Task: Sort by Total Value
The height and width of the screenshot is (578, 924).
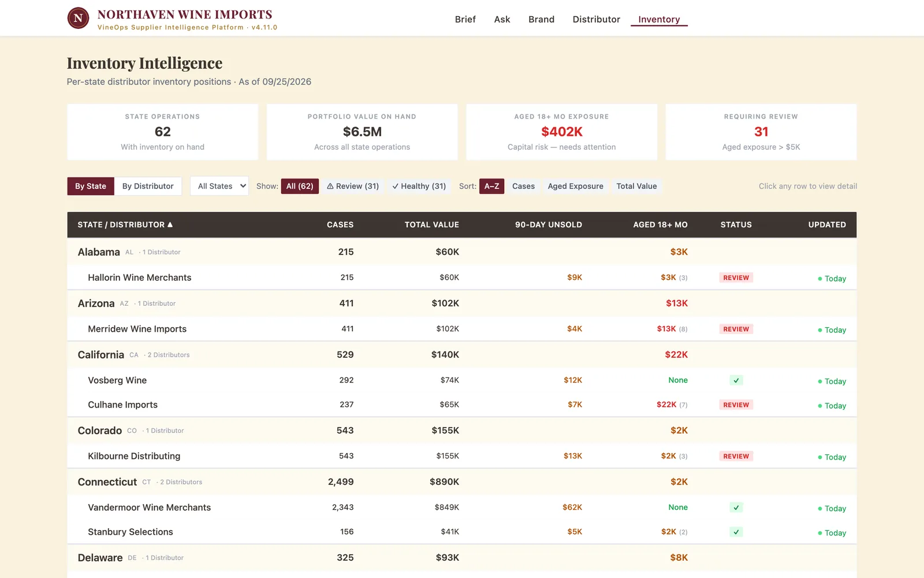Action: point(636,186)
